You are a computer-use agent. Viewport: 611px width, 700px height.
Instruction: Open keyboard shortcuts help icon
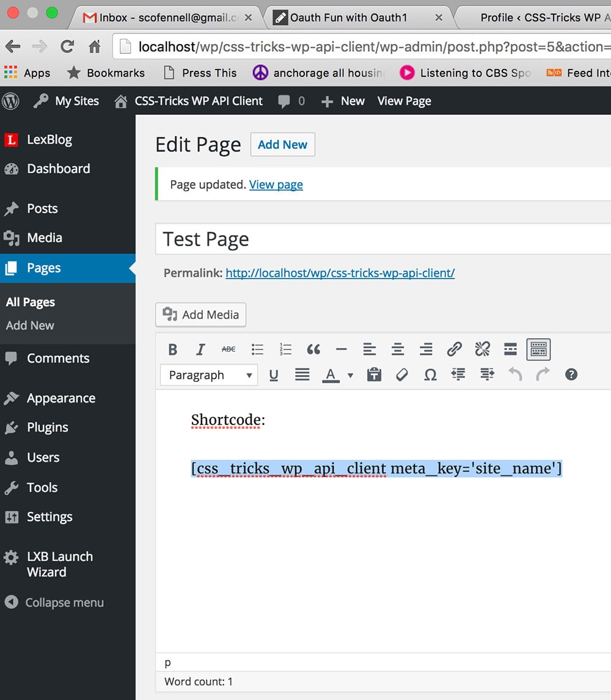[571, 375]
